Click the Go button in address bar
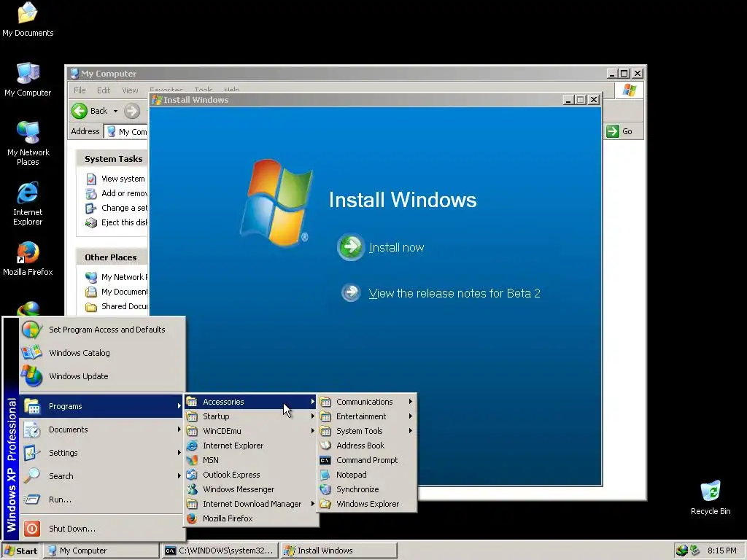 (620, 131)
